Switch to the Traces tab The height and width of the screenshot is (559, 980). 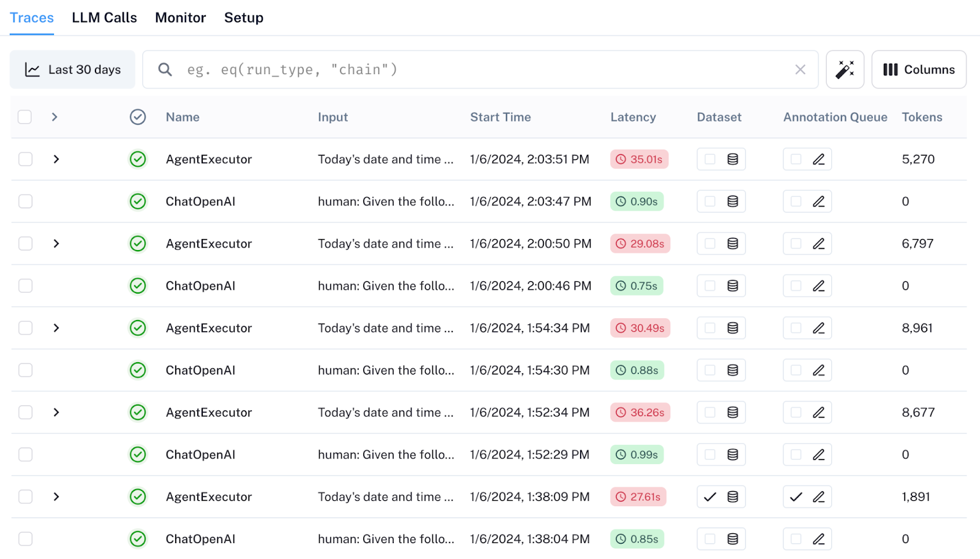click(x=32, y=18)
